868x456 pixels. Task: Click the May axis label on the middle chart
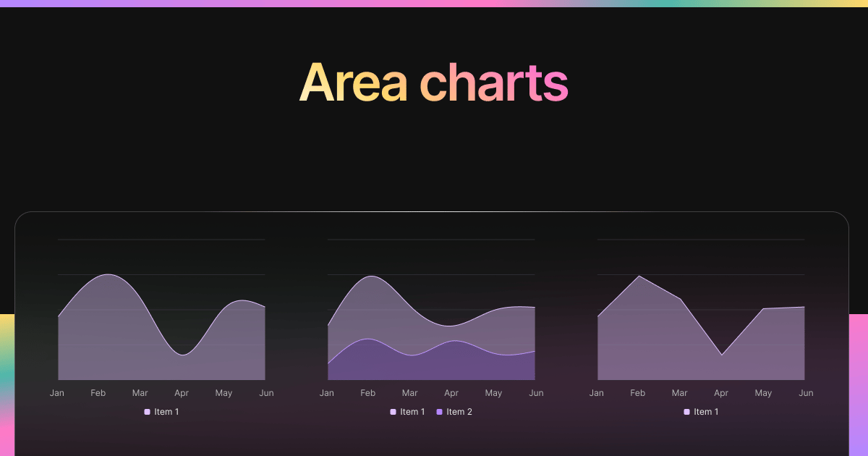(493, 393)
